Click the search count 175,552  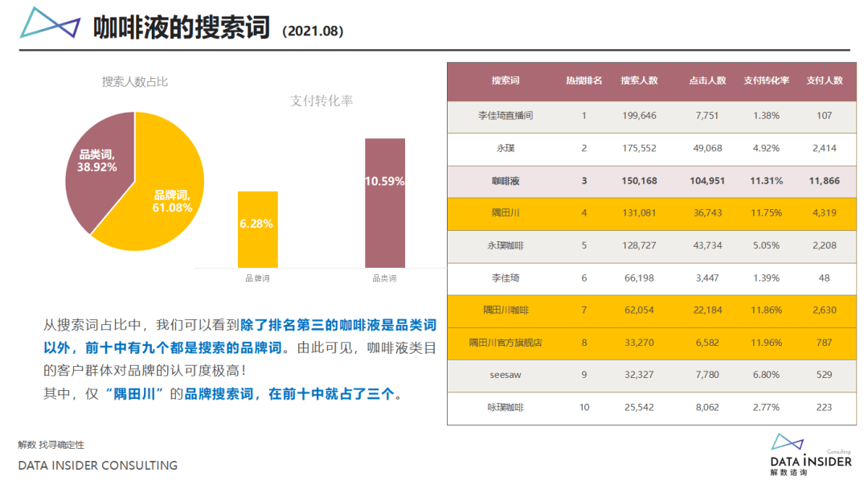tap(640, 148)
